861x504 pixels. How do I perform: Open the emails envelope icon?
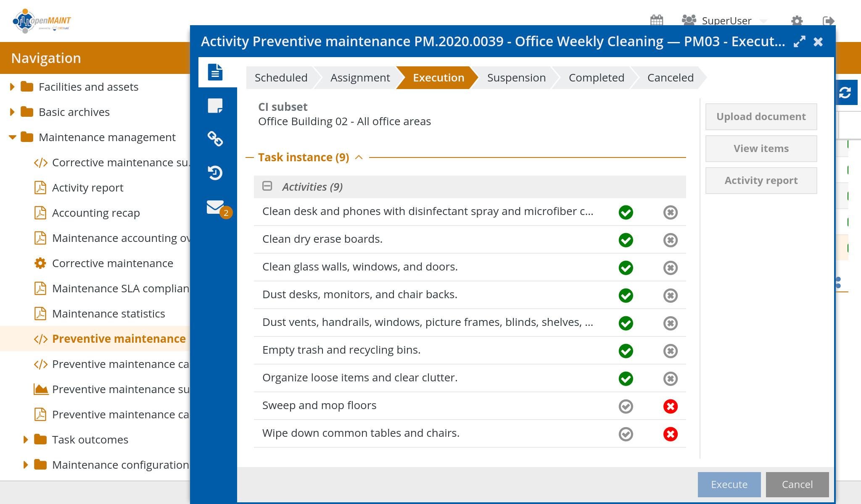[x=215, y=207]
